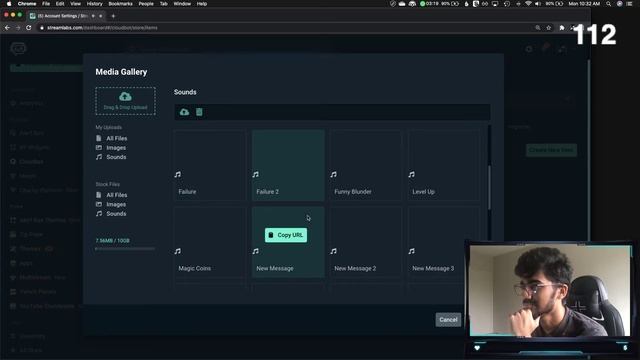This screenshot has height=360, width=640.
Task: Click the music note icon on New Message 3 tile
Action: pyautogui.click(x=411, y=251)
